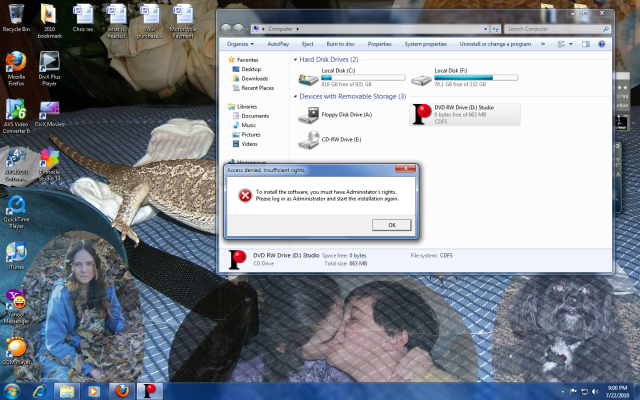Open the Windows Explorer taskbar button
Viewport: 640px width, 400px height.
point(67,391)
